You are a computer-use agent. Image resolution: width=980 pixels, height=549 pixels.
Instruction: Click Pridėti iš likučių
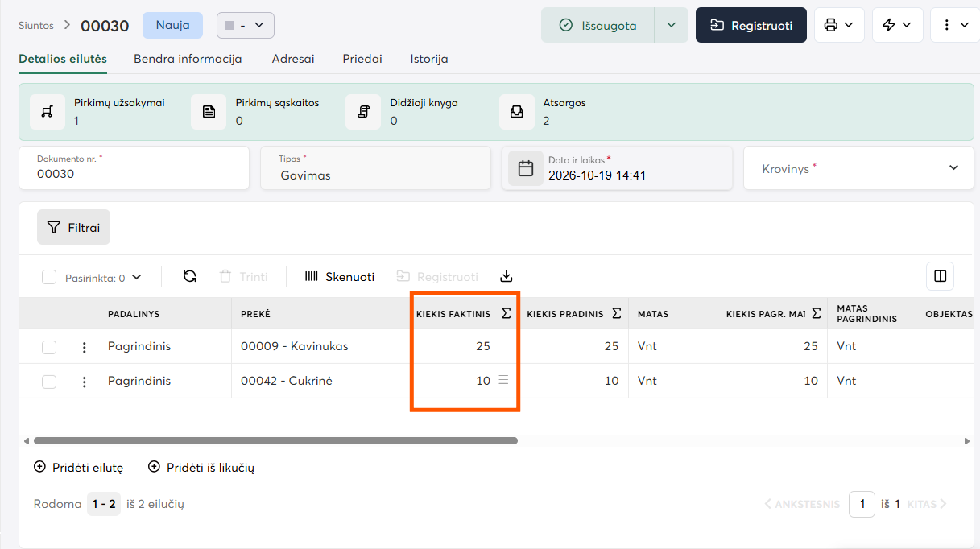coord(201,467)
